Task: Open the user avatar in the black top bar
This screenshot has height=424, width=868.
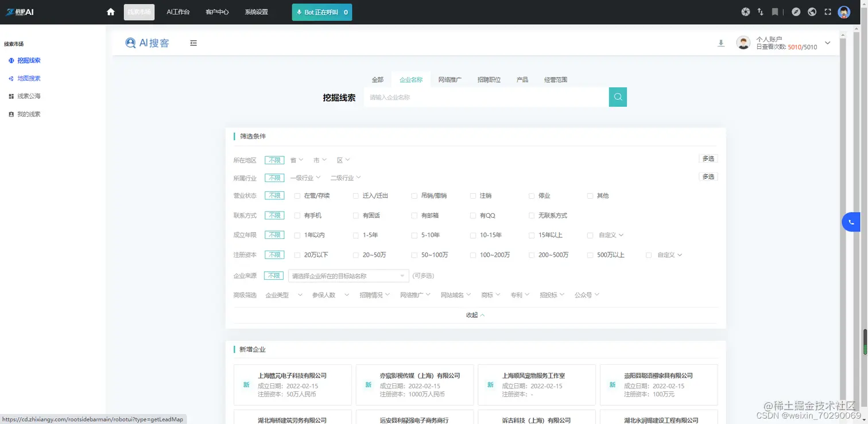Action: pos(844,12)
